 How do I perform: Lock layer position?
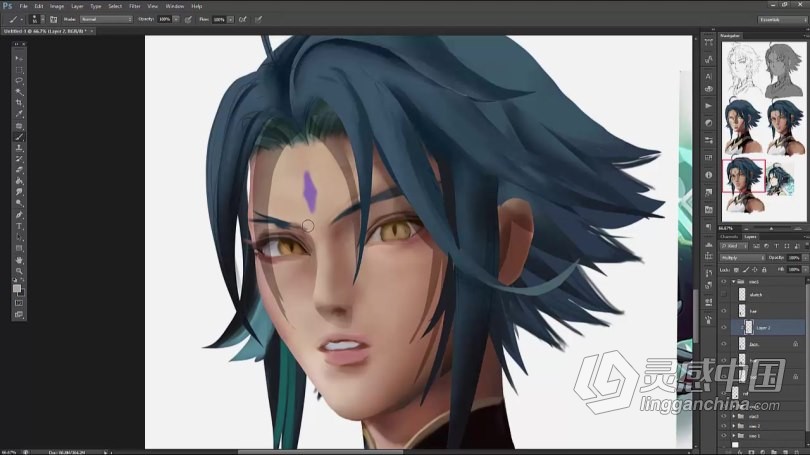click(x=755, y=270)
